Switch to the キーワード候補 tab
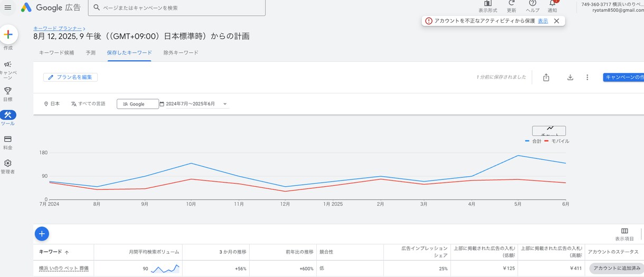 pyautogui.click(x=56, y=53)
